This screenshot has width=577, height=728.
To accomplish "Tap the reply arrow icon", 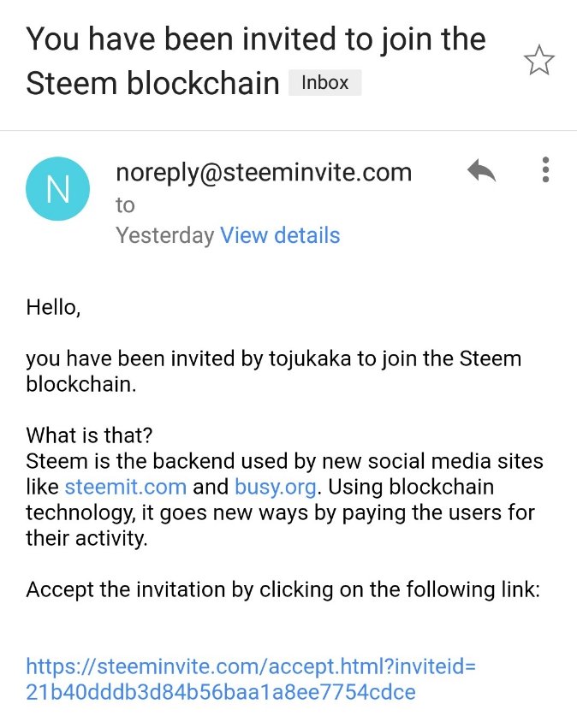I will click(481, 172).
